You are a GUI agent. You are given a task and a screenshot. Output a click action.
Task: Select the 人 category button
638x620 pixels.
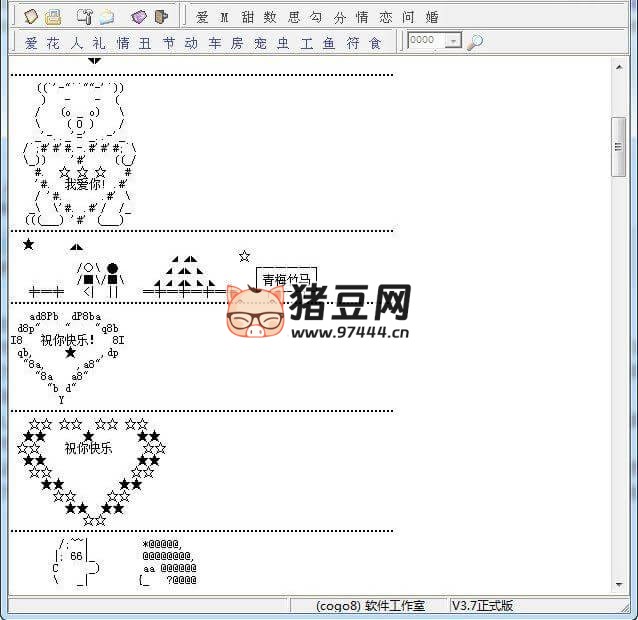[x=76, y=42]
